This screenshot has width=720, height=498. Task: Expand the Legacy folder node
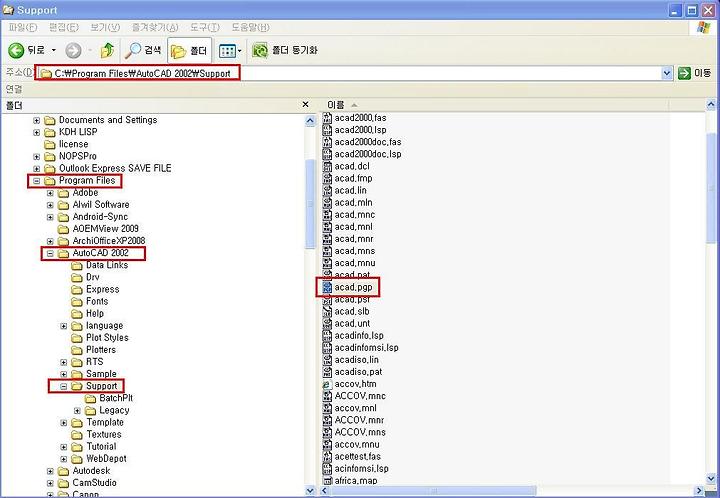(x=77, y=410)
